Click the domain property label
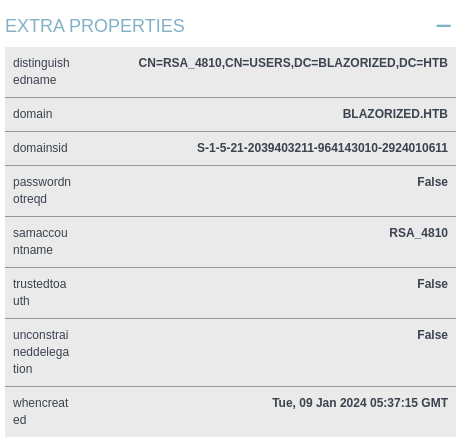The height and width of the screenshot is (442, 458). point(32,114)
